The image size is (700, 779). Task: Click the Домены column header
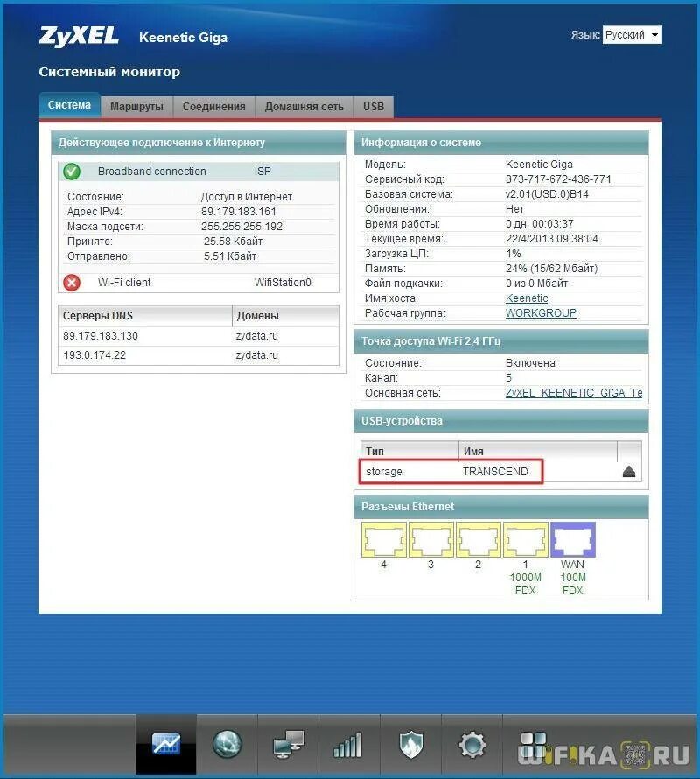point(285,315)
